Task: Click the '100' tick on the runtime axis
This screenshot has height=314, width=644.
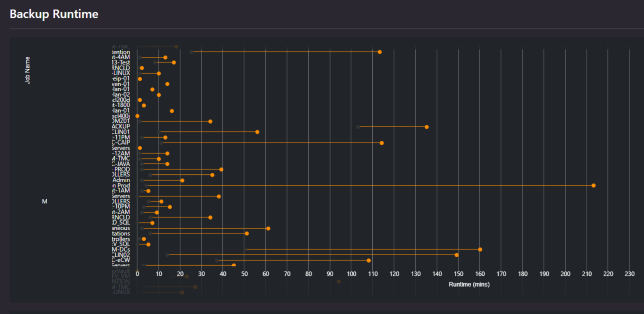Action: tap(351, 274)
